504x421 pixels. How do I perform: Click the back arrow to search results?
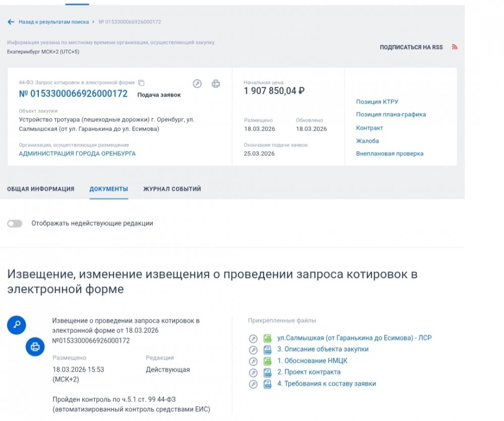(11, 22)
